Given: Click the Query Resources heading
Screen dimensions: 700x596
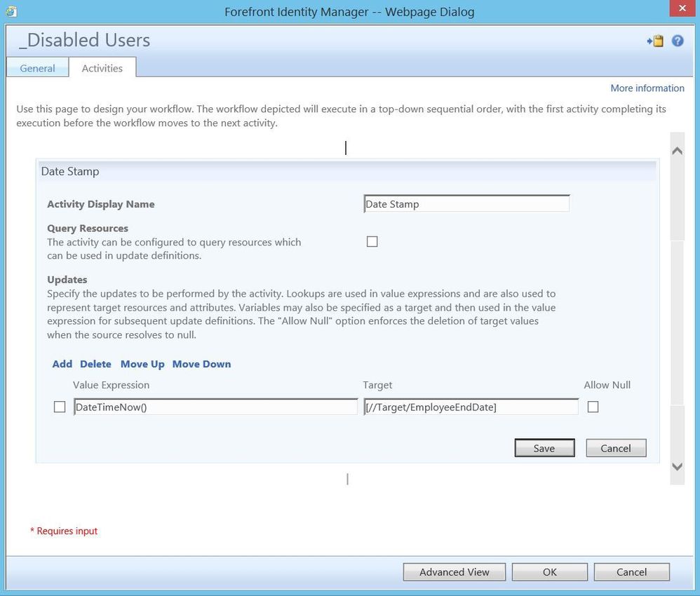Looking at the screenshot, I should coord(88,228).
